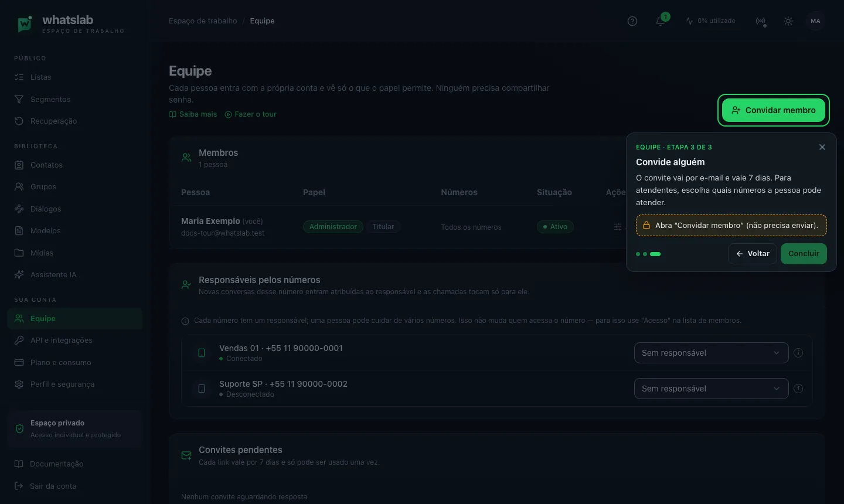Click the Convidar membro button
Screen dimensions: 844x504
tap(773, 110)
